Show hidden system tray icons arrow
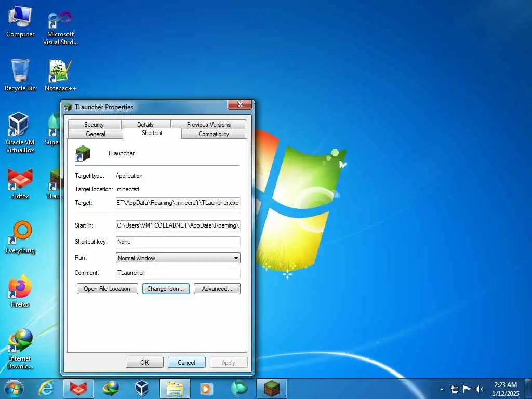The height and width of the screenshot is (399, 532). (x=442, y=389)
